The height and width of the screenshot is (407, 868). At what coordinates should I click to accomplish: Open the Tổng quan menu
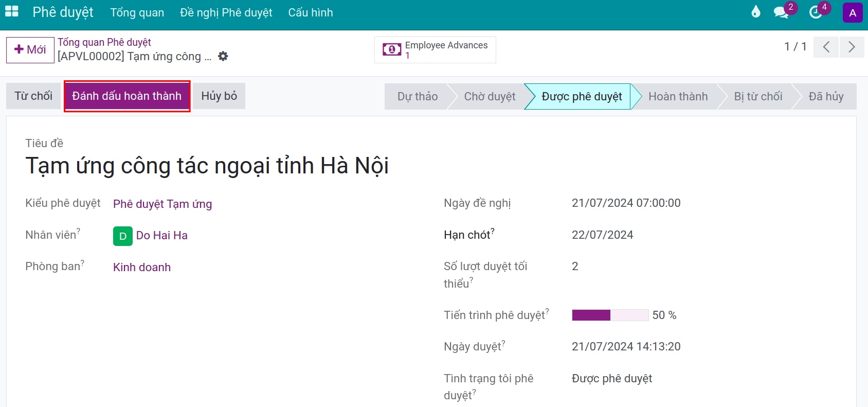pyautogui.click(x=137, y=12)
